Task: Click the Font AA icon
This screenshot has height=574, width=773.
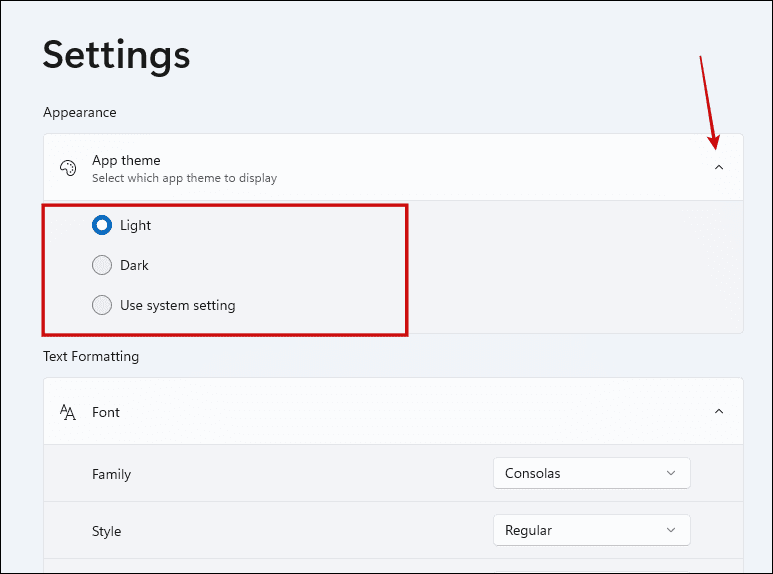Action: 68,412
